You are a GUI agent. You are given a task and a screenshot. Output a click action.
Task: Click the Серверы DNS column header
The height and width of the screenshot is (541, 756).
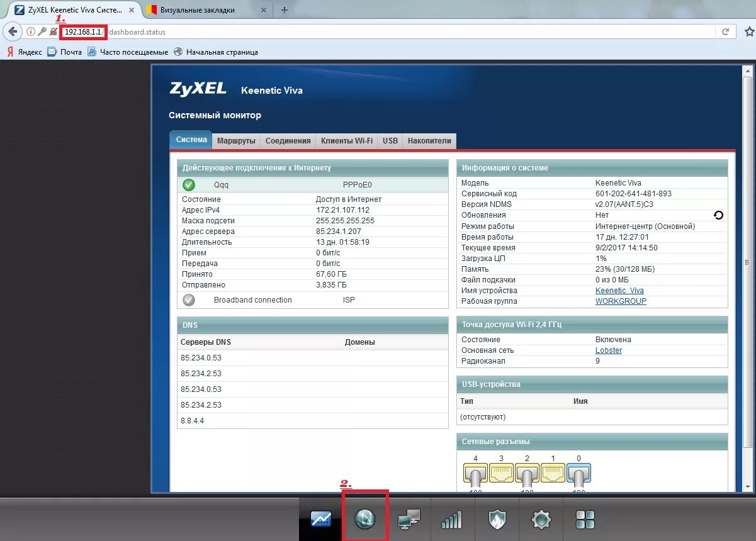tap(206, 342)
